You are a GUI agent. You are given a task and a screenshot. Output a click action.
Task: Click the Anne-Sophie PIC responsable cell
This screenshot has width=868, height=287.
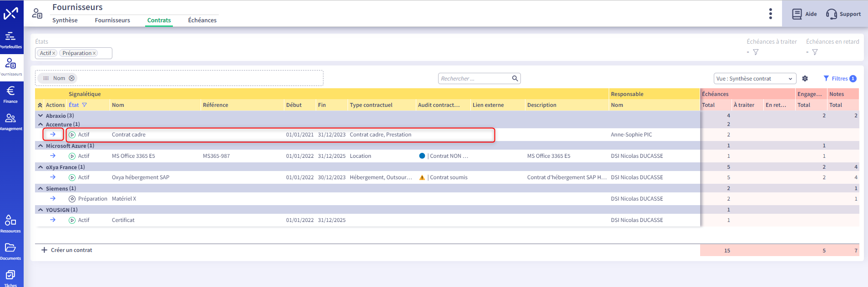point(631,135)
